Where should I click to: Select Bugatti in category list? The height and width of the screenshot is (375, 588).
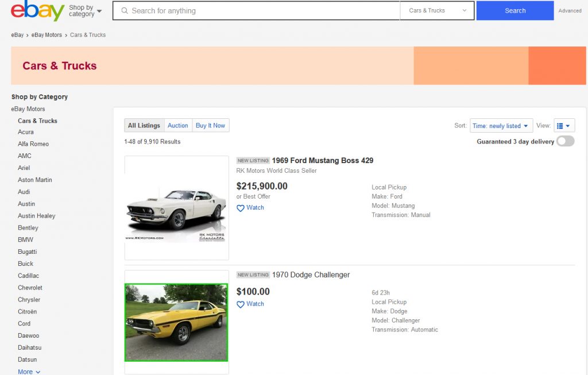(x=28, y=252)
